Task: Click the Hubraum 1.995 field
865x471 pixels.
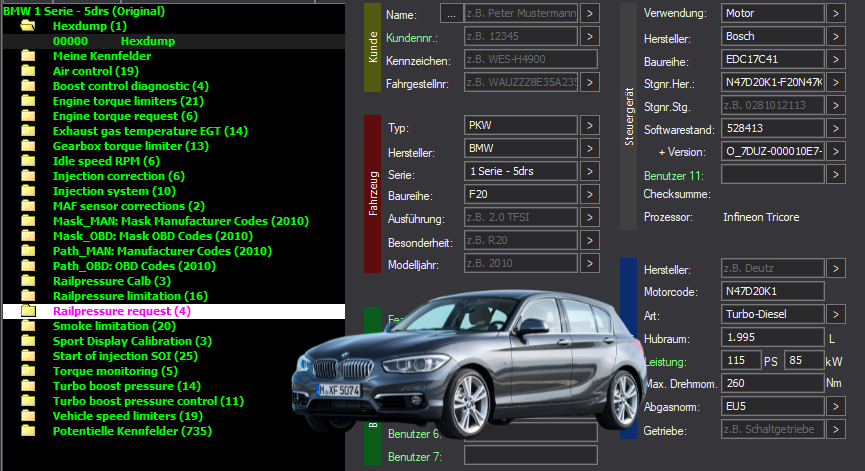Action: (772, 337)
